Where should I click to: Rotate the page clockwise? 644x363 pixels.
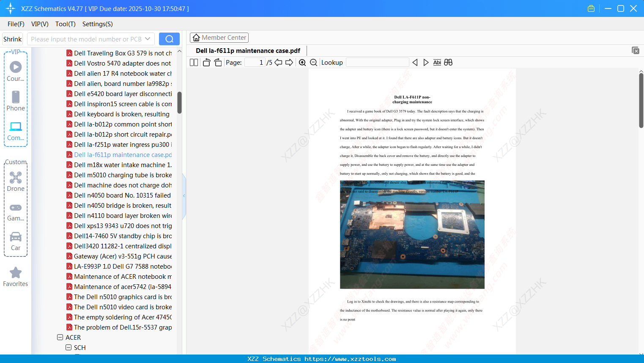click(x=218, y=62)
